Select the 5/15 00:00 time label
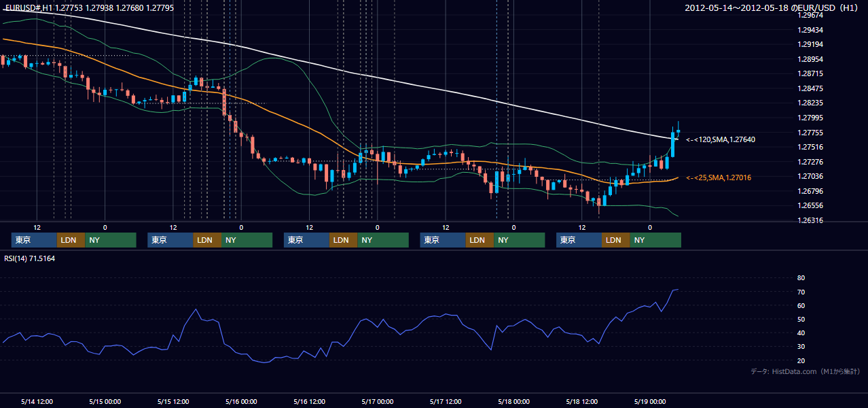Screen dimensions: 868x408 tap(105, 401)
